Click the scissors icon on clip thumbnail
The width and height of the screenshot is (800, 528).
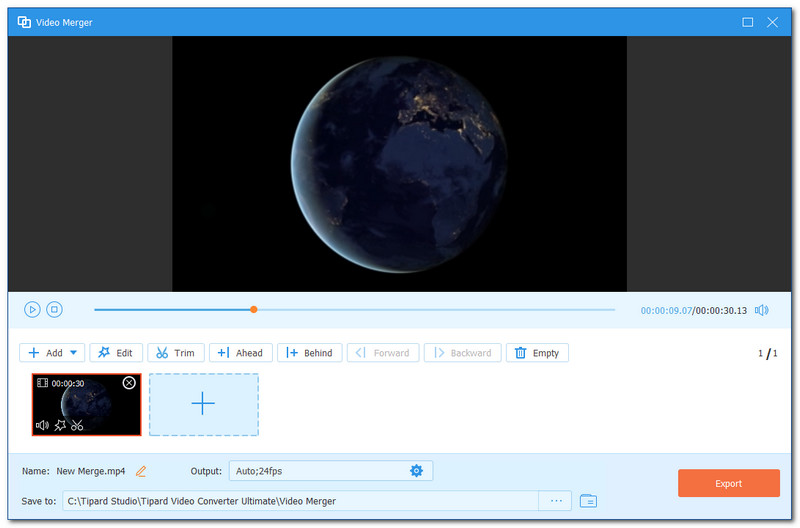tap(77, 426)
